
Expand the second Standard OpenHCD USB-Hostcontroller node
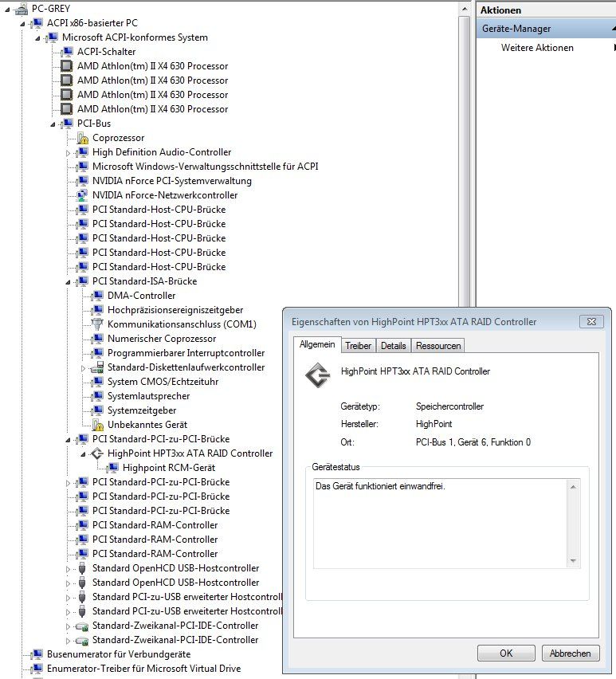tap(68, 583)
